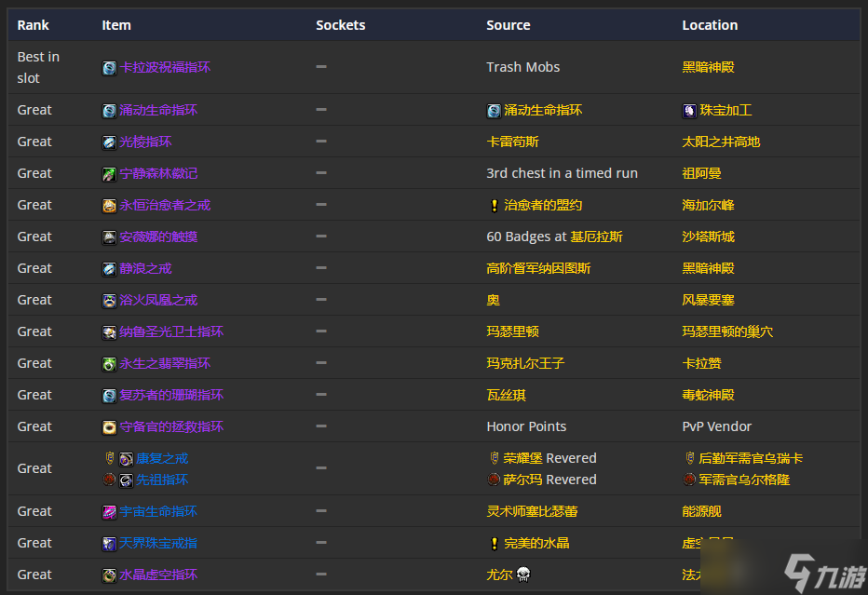The image size is (868, 595).
Task: Open the 宇宙生命指环 item link
Action: coord(158,512)
